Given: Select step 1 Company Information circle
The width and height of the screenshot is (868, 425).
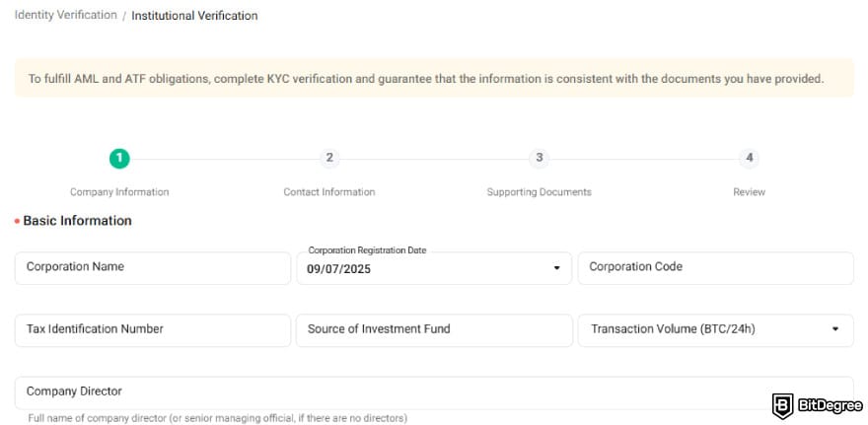Looking at the screenshot, I should tap(119, 159).
